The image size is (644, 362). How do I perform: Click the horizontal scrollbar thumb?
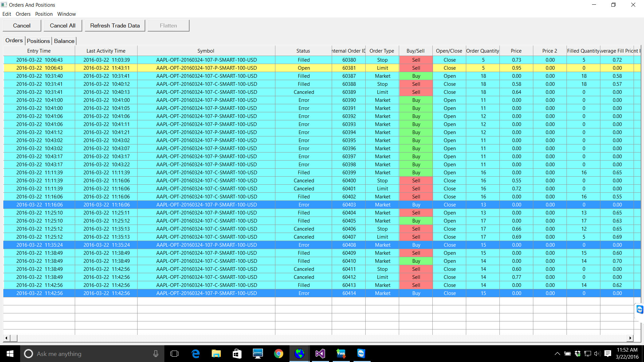[x=14, y=338]
